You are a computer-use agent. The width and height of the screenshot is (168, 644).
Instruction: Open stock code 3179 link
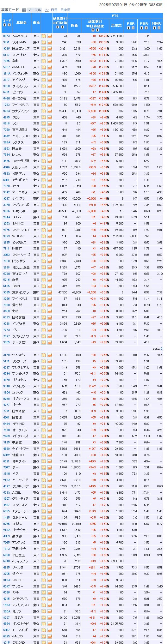6,355
